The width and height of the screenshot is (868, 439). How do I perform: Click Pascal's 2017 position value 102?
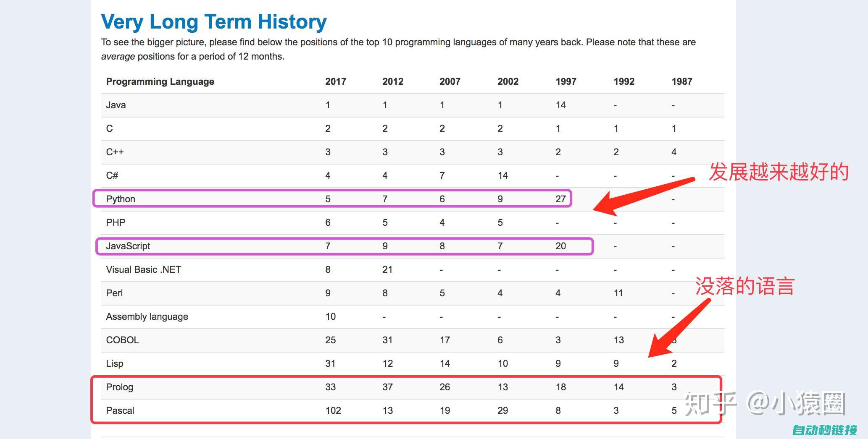click(333, 410)
